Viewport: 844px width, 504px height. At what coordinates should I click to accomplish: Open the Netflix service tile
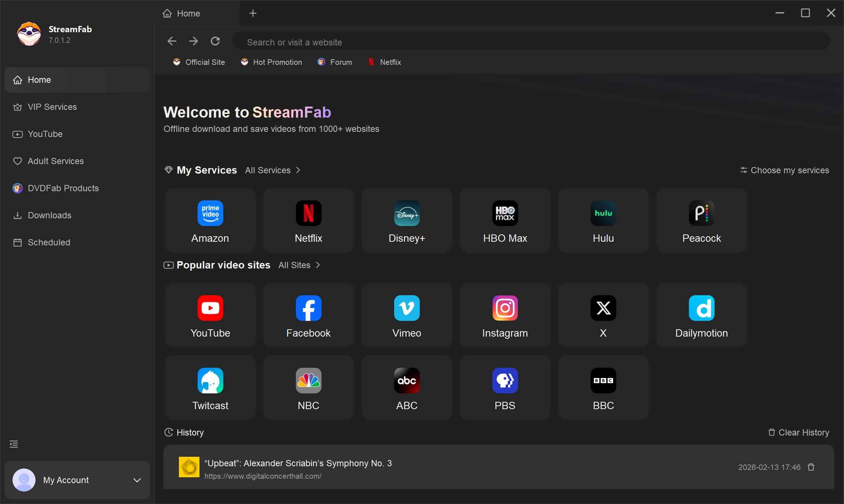[308, 220]
